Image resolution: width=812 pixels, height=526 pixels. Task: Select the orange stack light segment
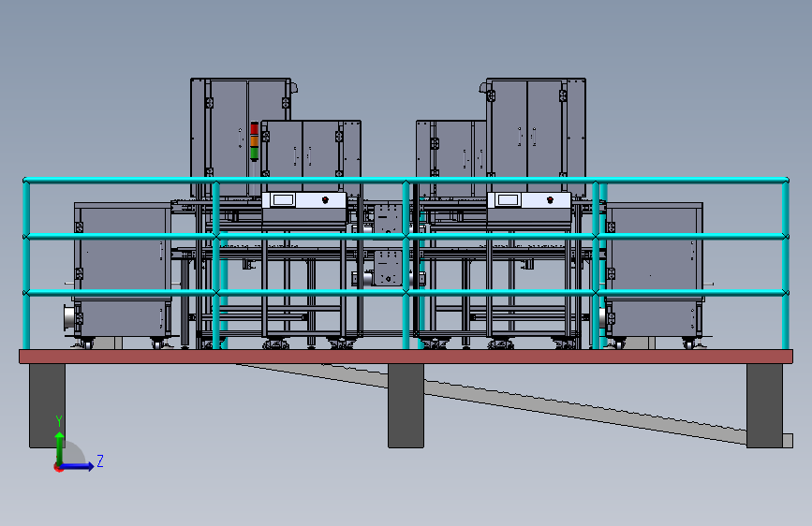(254, 140)
